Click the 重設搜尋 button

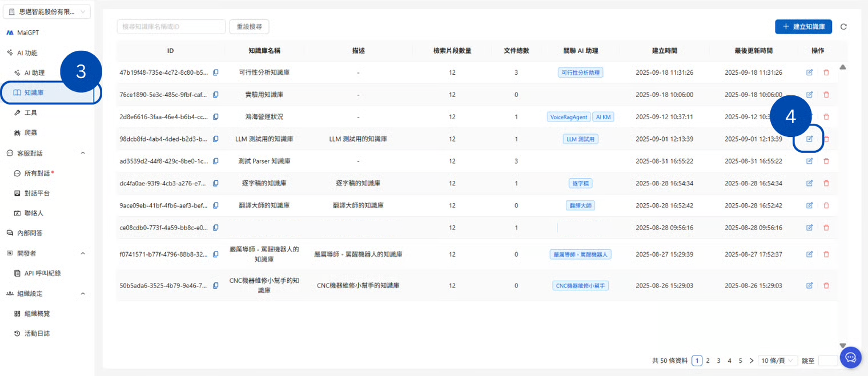click(x=249, y=27)
